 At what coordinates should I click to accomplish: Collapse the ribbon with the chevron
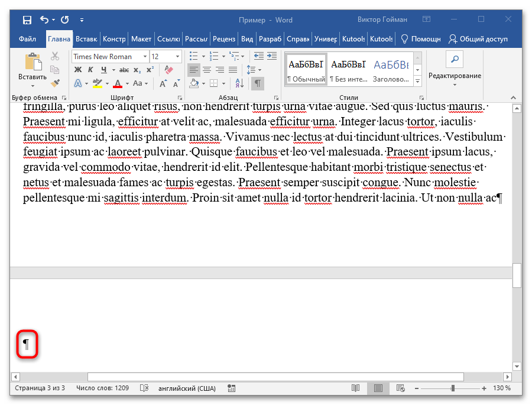click(x=513, y=98)
